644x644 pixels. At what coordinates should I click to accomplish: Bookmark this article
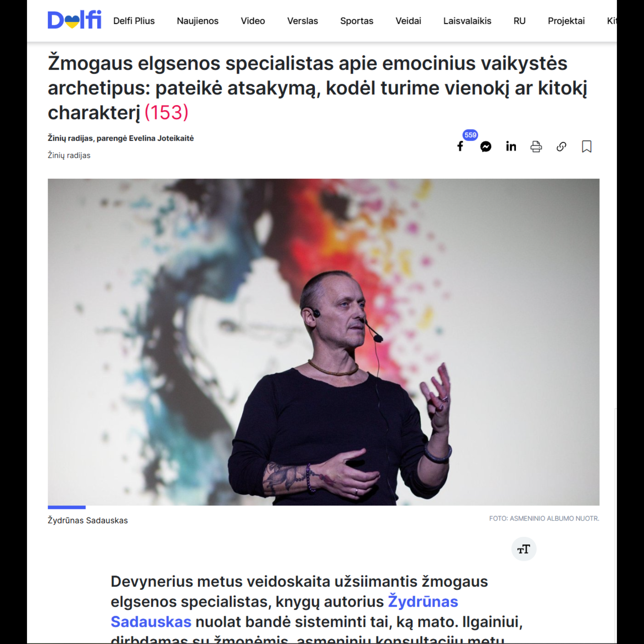pos(587,146)
